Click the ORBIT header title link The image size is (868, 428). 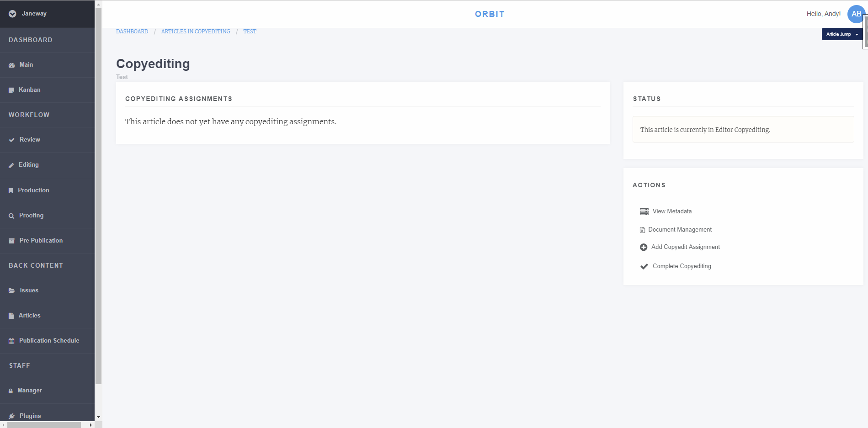pyautogui.click(x=490, y=14)
